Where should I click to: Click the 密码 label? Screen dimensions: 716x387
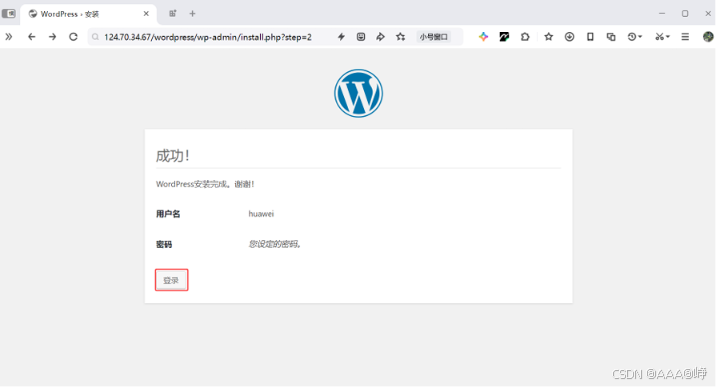(164, 245)
